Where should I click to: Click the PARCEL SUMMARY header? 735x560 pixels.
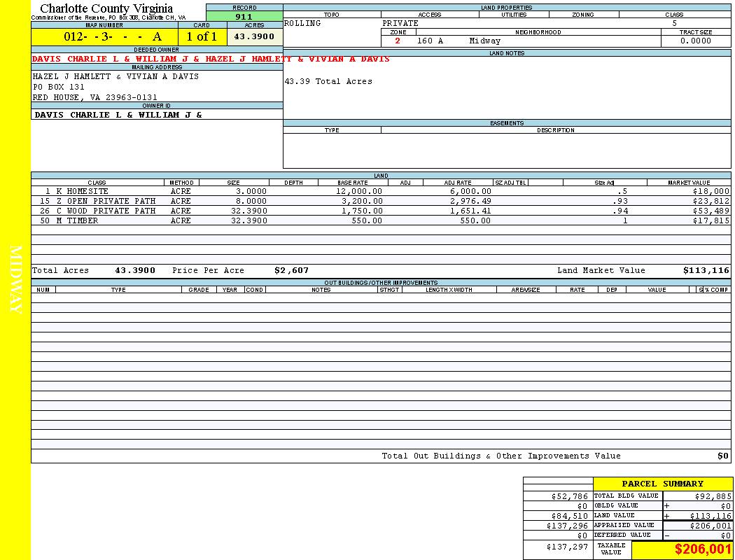(662, 484)
